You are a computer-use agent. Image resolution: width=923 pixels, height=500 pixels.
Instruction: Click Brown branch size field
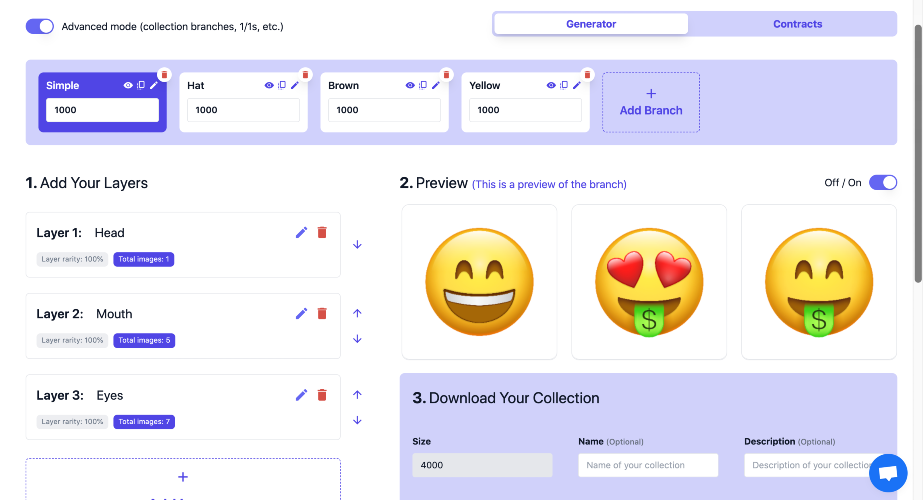pyautogui.click(x=384, y=110)
